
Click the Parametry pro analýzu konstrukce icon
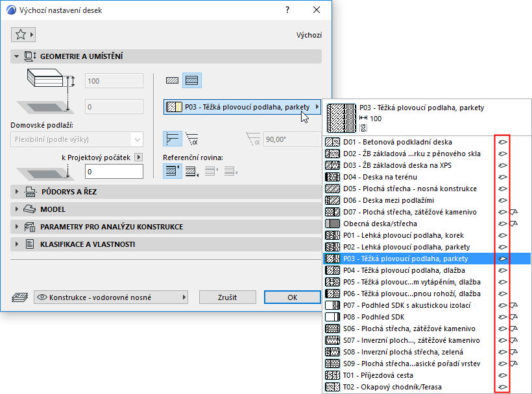click(x=29, y=227)
